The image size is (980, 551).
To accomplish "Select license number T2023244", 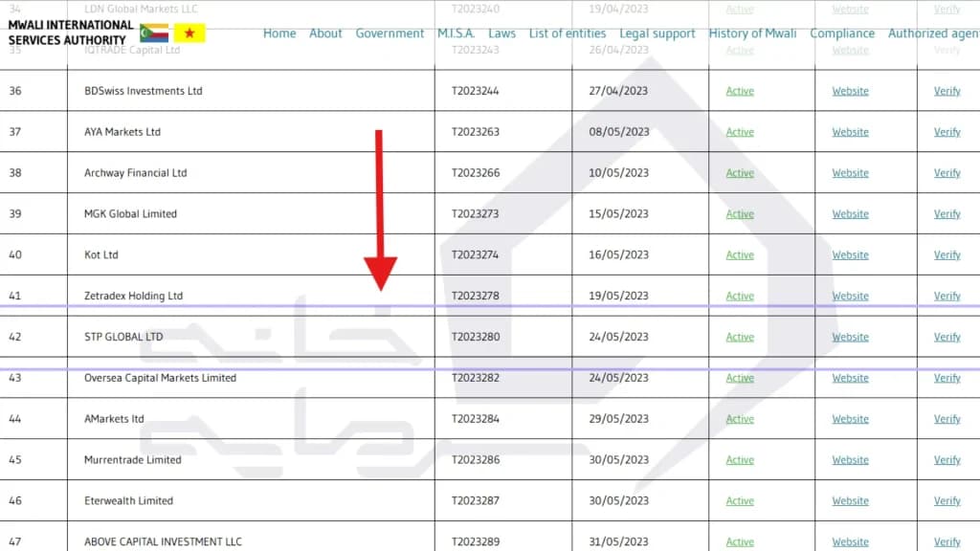I will (476, 91).
